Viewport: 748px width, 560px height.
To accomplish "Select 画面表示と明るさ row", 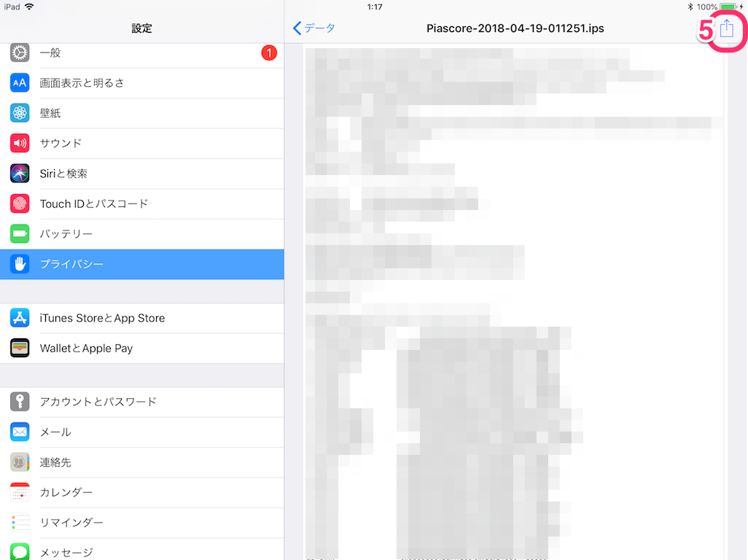I will (142, 83).
